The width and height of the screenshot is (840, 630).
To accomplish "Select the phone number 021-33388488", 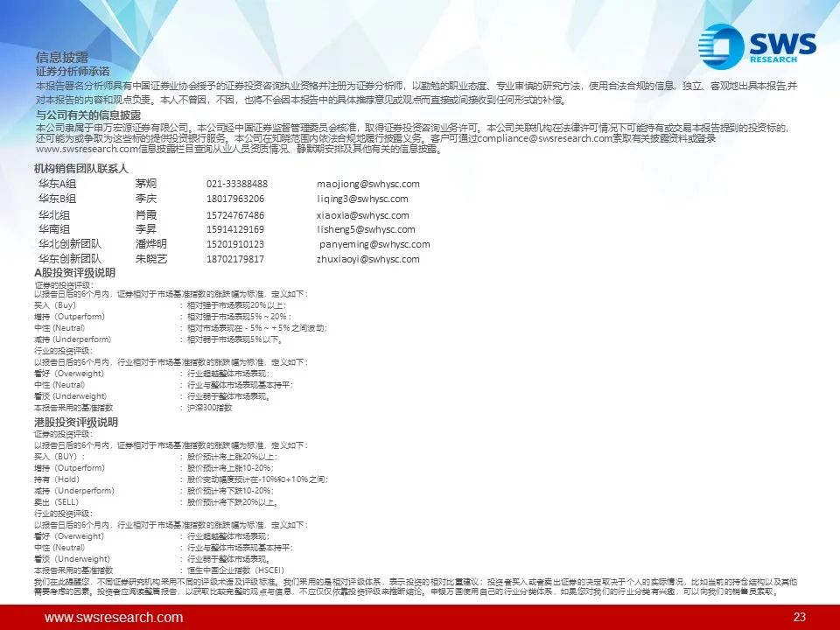I will 237,184.
